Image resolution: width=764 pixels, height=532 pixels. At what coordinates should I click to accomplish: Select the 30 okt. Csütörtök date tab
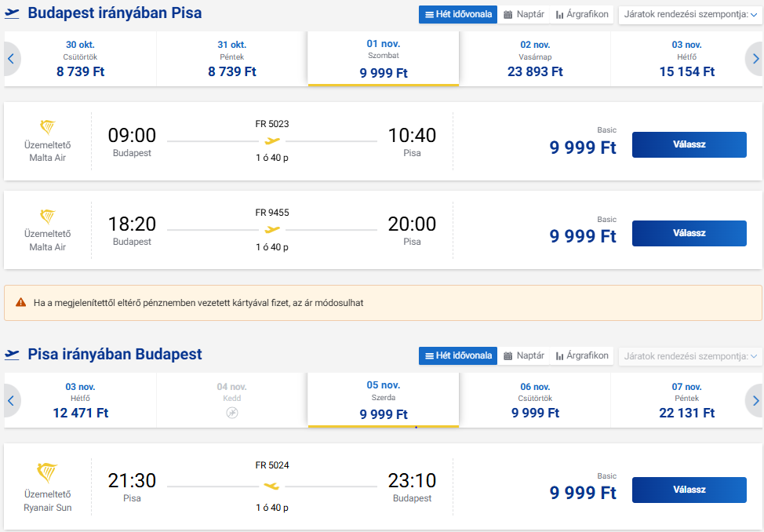point(80,59)
